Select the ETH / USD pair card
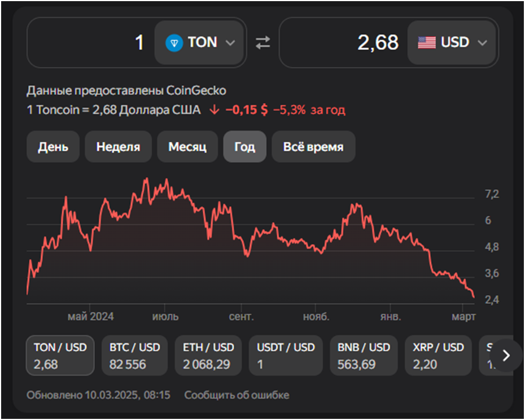Image resolution: width=525 pixels, height=420 pixels. coord(208,355)
